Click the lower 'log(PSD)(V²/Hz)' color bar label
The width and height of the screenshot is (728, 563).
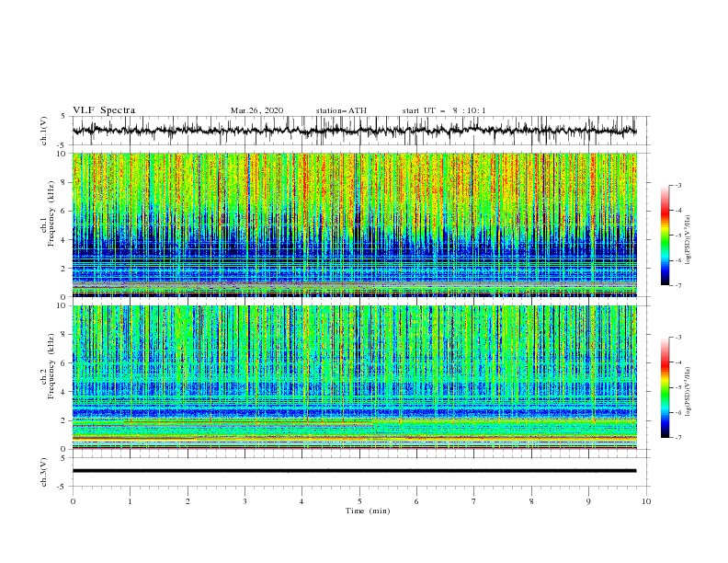pos(688,392)
